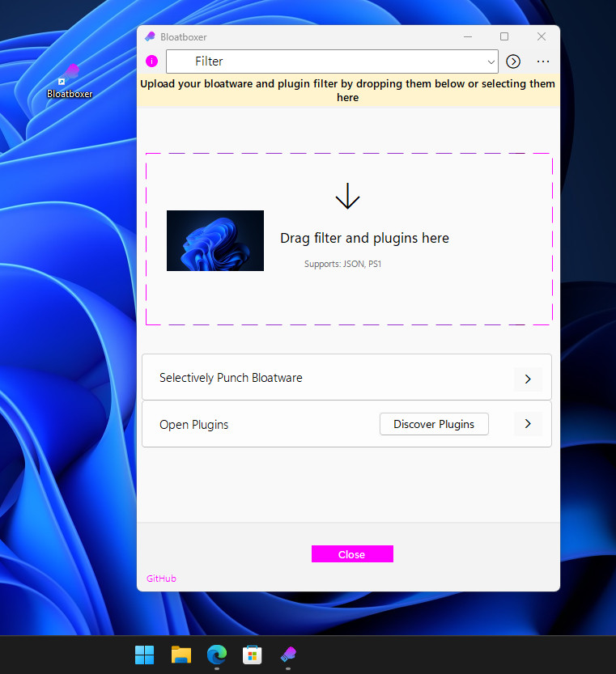Open Microsoft Store from taskbar
The image size is (616, 674).
(x=253, y=655)
